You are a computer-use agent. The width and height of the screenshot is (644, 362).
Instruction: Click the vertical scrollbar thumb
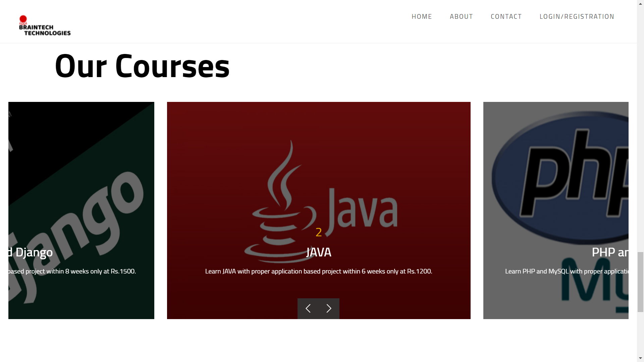coord(640,282)
